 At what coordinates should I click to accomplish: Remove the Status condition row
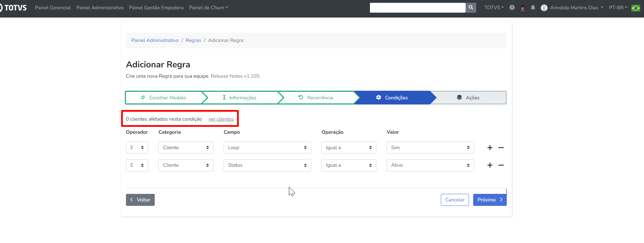[501, 165]
